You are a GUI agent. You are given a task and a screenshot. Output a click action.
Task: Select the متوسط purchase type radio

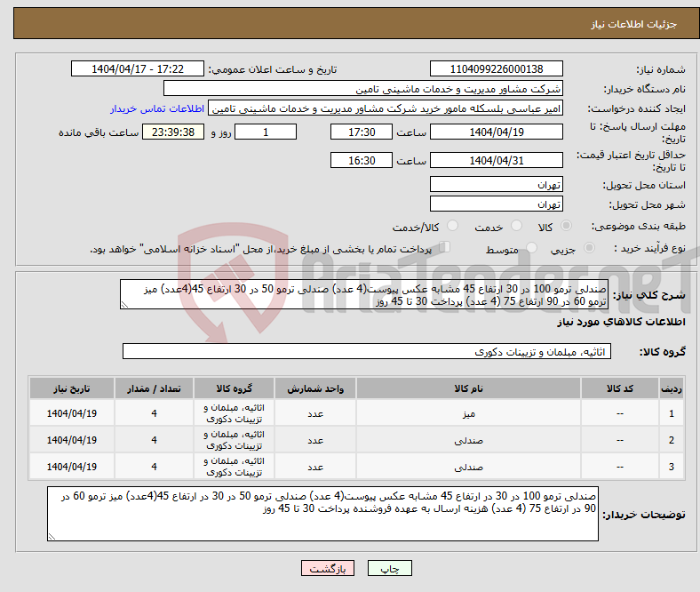click(x=532, y=247)
